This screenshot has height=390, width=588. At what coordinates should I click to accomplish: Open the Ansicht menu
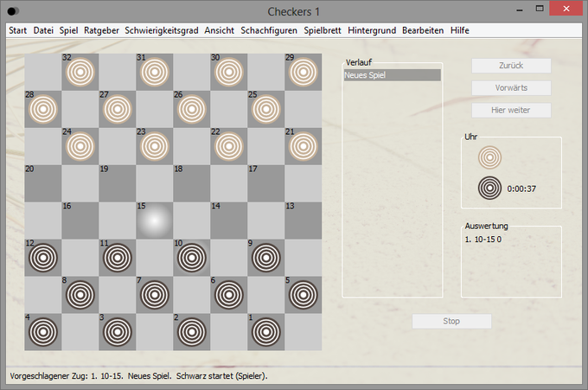pos(220,30)
